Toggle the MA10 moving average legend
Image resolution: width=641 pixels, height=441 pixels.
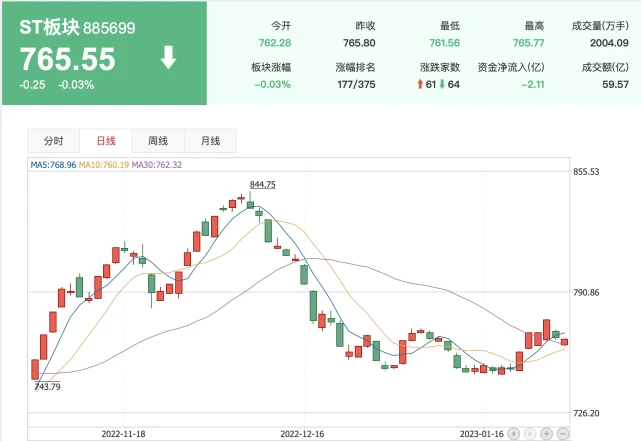[x=103, y=164]
